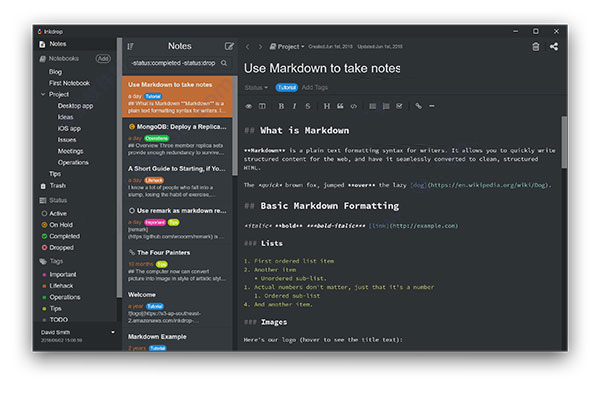The width and height of the screenshot is (600, 400).
Task: Insert a heading with the H icon
Action: 326,106
